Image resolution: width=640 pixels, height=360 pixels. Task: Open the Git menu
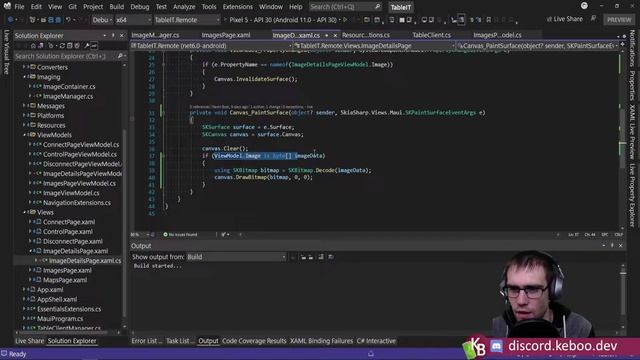(x=72, y=7)
